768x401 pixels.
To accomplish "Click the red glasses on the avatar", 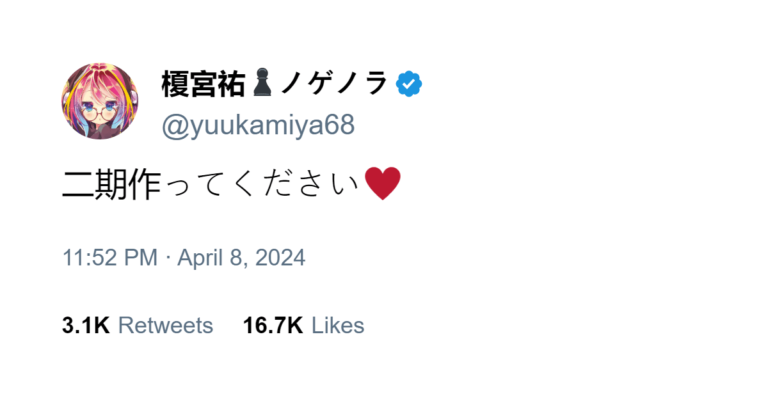I will tap(100, 113).
